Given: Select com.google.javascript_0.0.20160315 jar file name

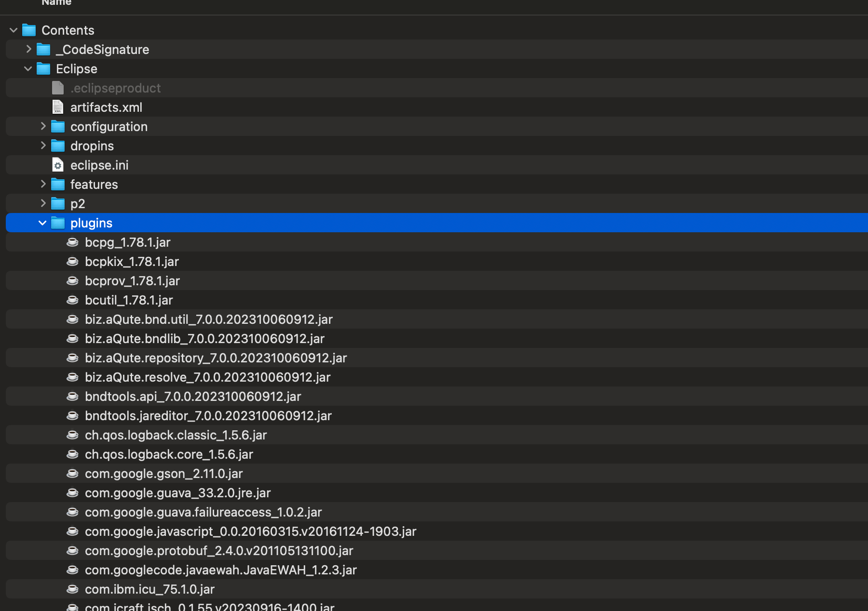Looking at the screenshot, I should 251,531.
